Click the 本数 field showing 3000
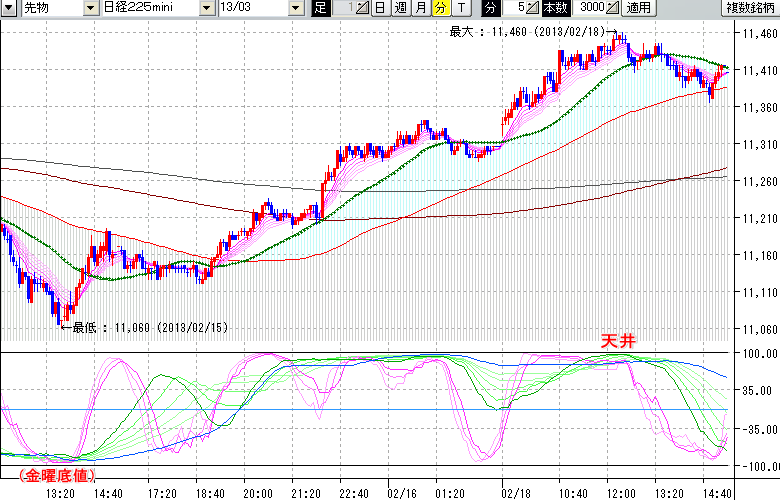The image size is (780, 500). 591,8
